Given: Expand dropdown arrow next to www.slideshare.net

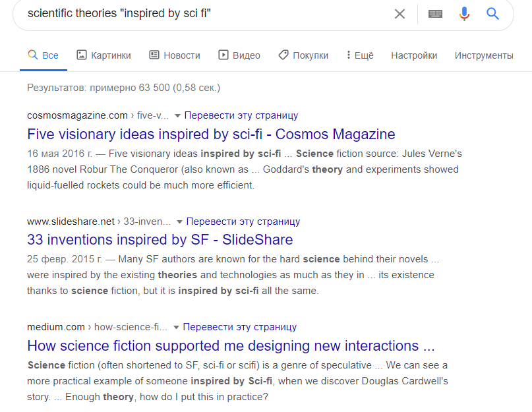Looking at the screenshot, I should pyautogui.click(x=179, y=222).
